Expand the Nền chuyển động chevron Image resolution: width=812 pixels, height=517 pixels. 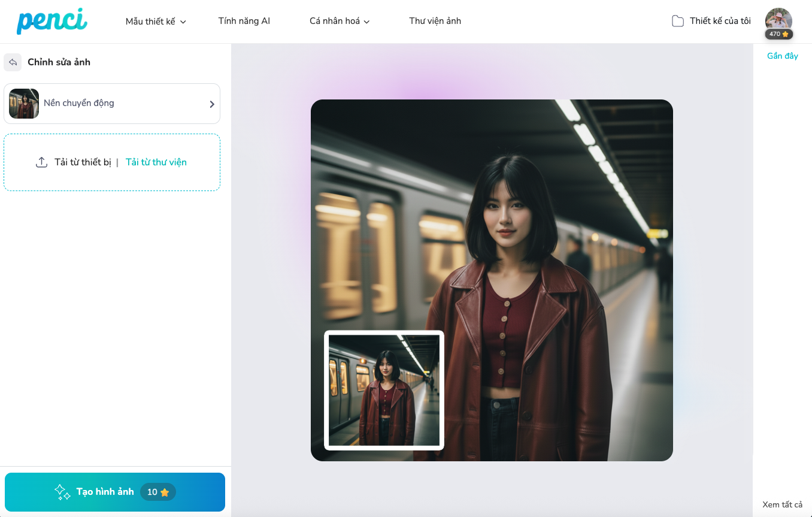(x=211, y=104)
